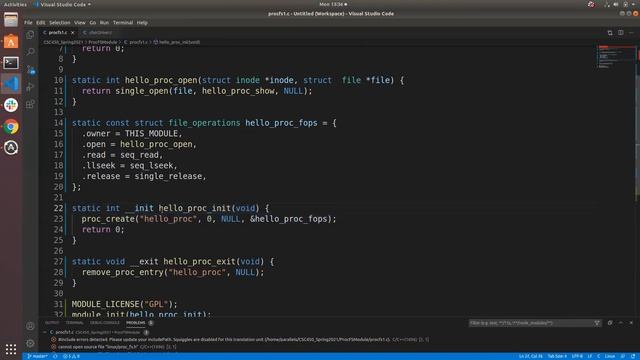Open Software Updater from the dock
The width and height of the screenshot is (640, 360).
point(11,148)
